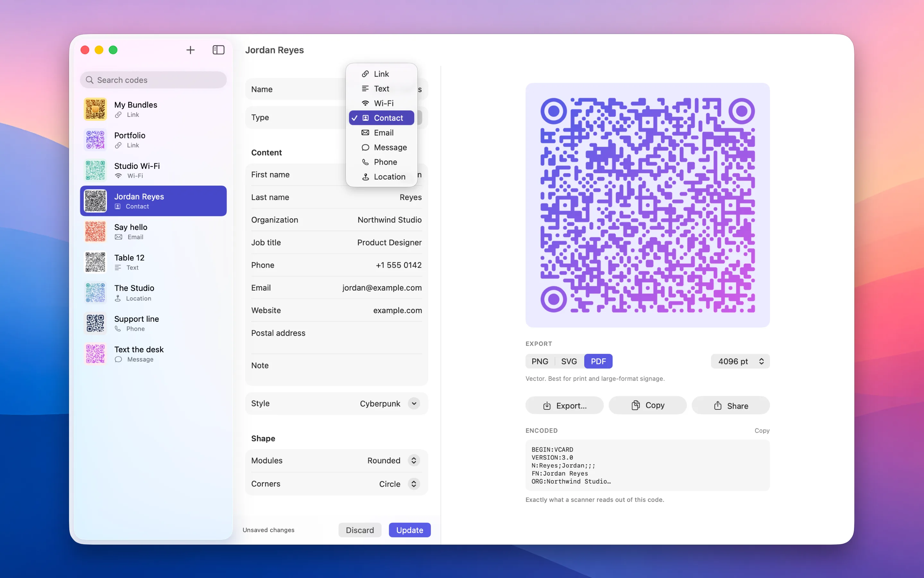Click the plus icon to add a code
The image size is (924, 578).
point(190,50)
